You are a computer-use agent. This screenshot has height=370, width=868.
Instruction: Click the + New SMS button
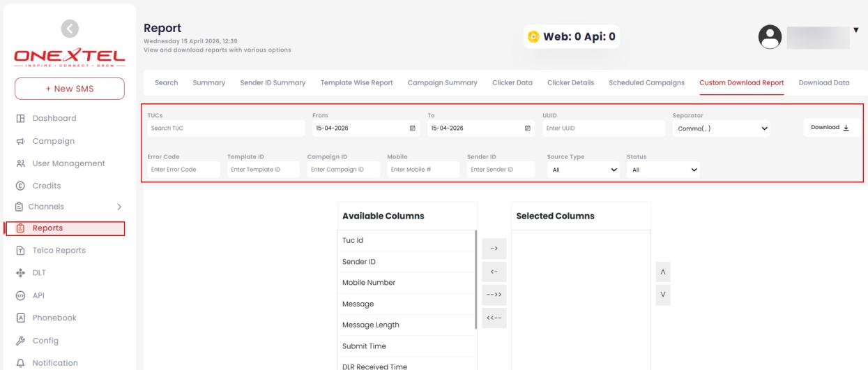tap(70, 89)
